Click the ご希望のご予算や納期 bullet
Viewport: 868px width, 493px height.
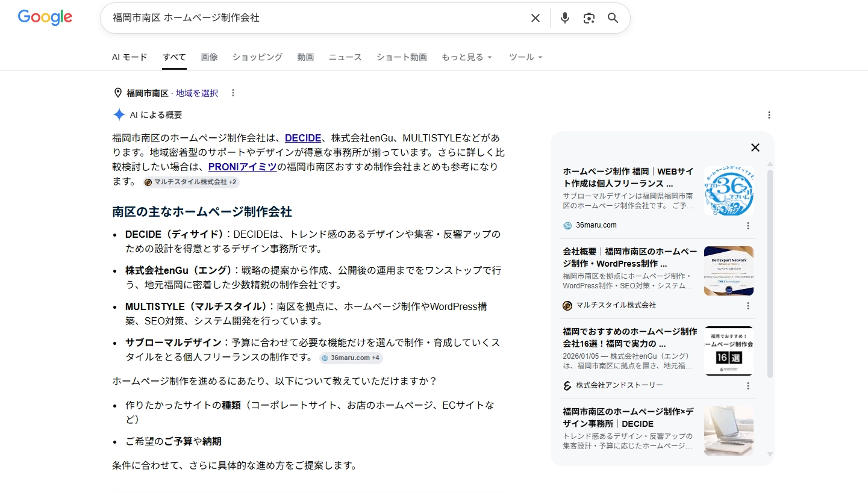coord(173,441)
